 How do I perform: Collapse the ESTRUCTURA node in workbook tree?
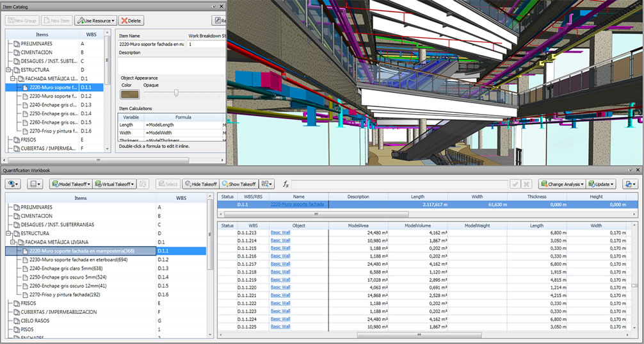click(x=8, y=234)
